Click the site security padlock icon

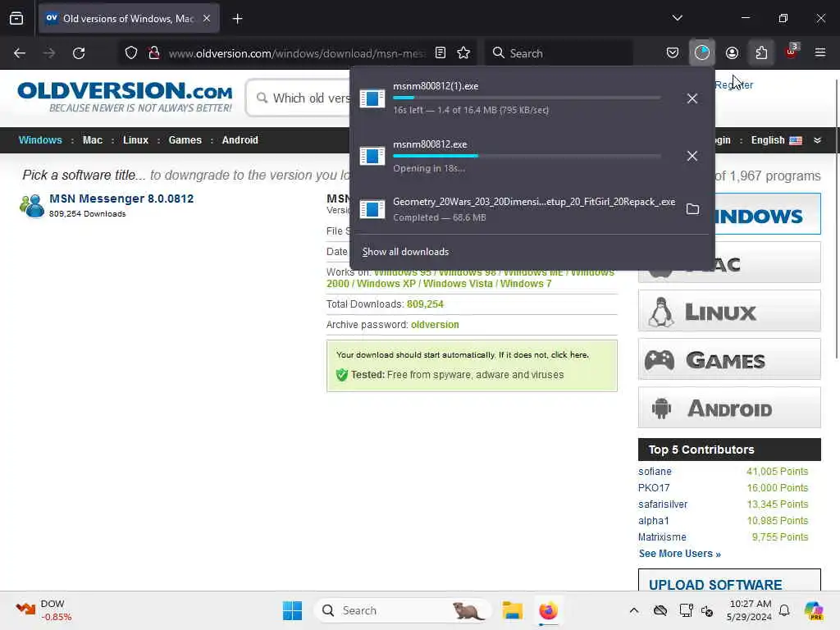tap(154, 53)
